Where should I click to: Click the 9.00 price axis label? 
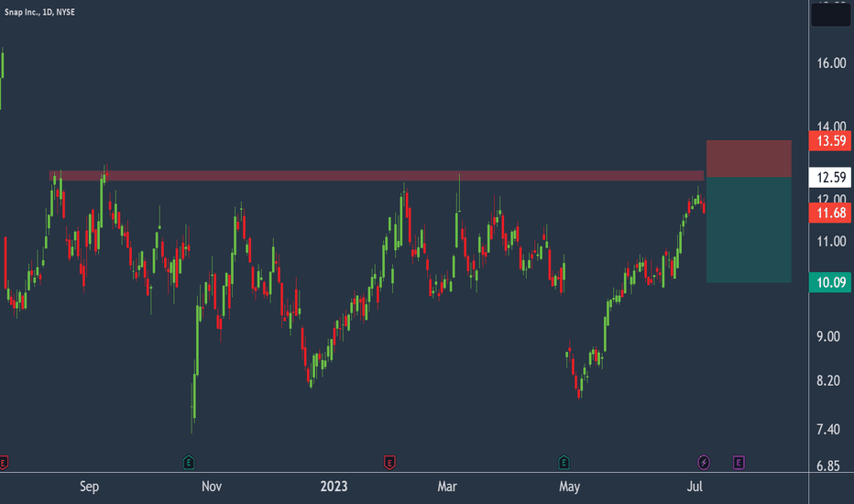tap(827, 336)
